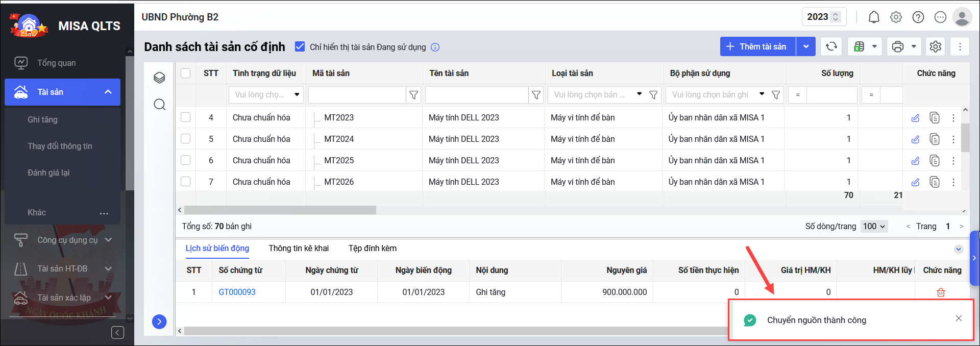Toggle the select-all header checkbox
The width and height of the screenshot is (980, 346).
click(x=186, y=73)
